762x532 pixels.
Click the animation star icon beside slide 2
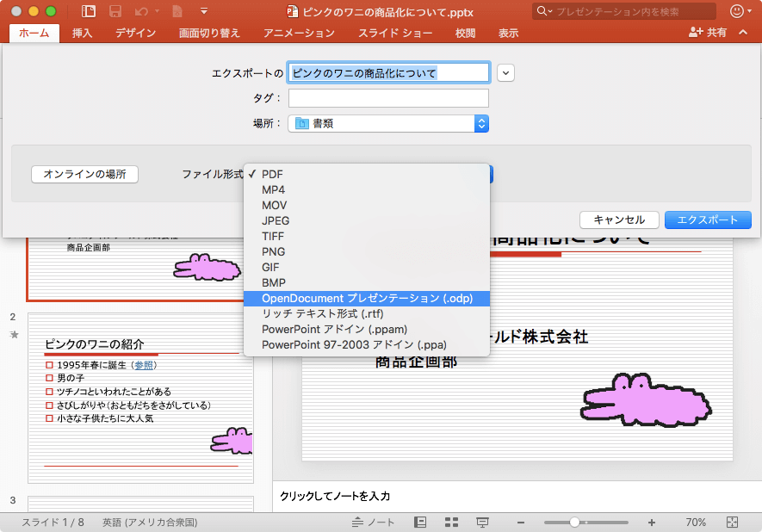coord(14,334)
